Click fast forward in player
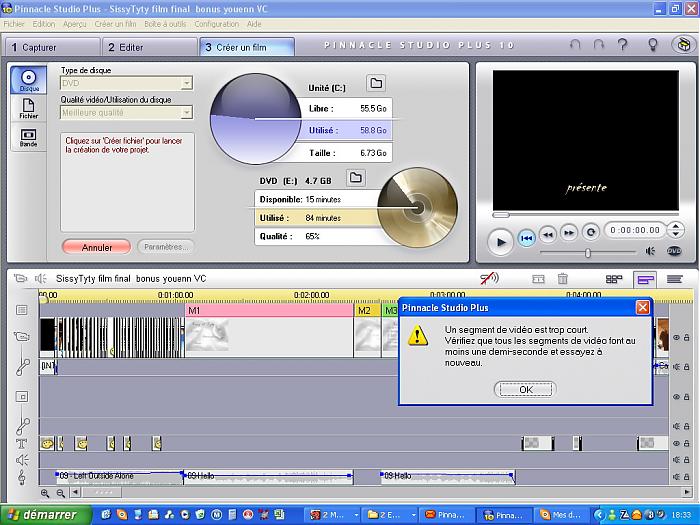 (x=568, y=233)
